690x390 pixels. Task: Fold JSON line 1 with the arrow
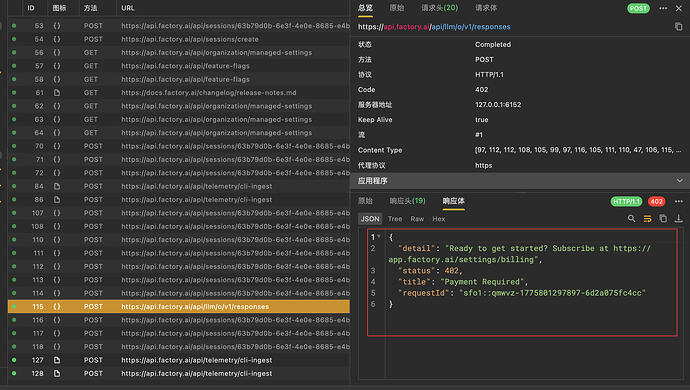point(379,237)
